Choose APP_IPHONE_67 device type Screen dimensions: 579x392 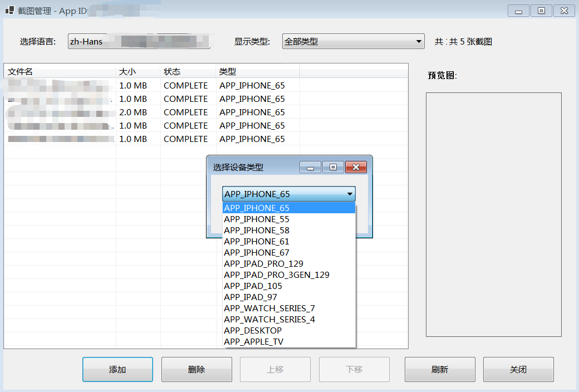point(257,253)
